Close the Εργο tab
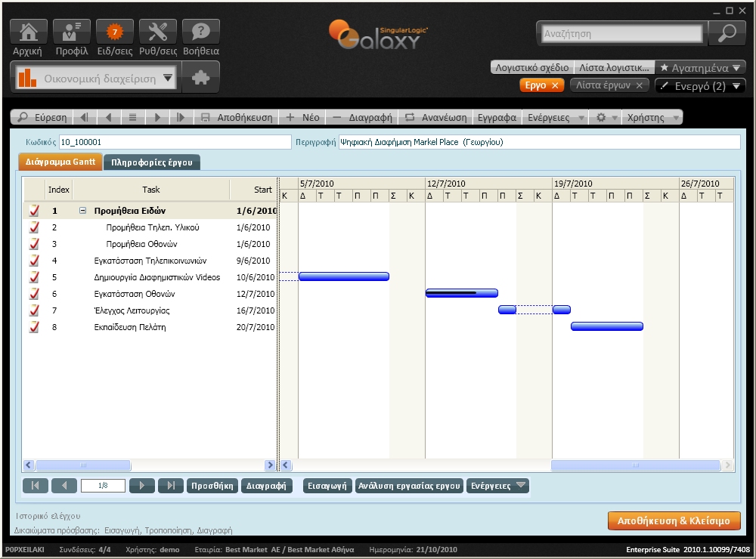756x559 pixels. [555, 85]
